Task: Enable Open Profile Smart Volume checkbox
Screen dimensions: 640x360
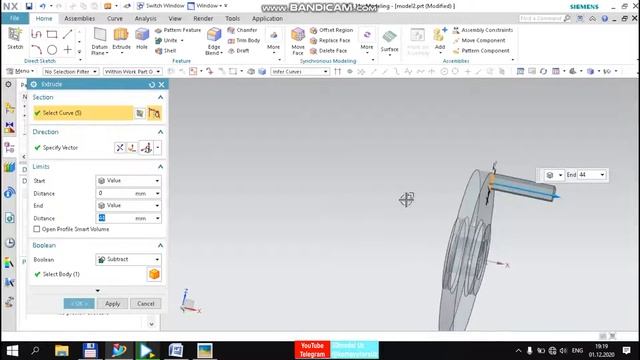Action: [37, 229]
